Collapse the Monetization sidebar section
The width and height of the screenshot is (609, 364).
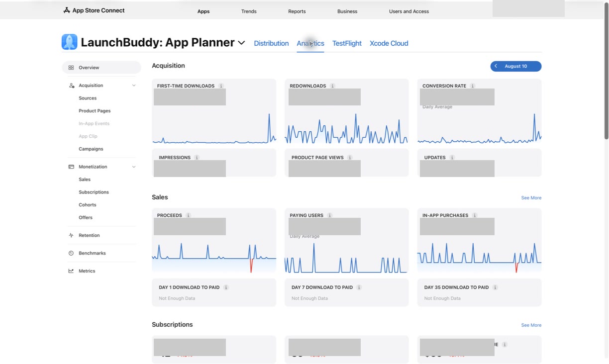point(134,167)
